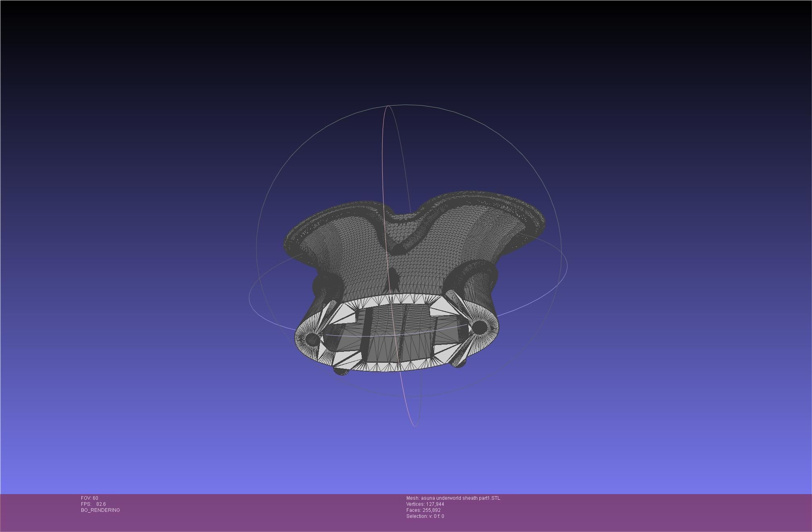This screenshot has width=812, height=532.
Task: Click the top of the vertical pink trackball ring
Action: pos(388,106)
